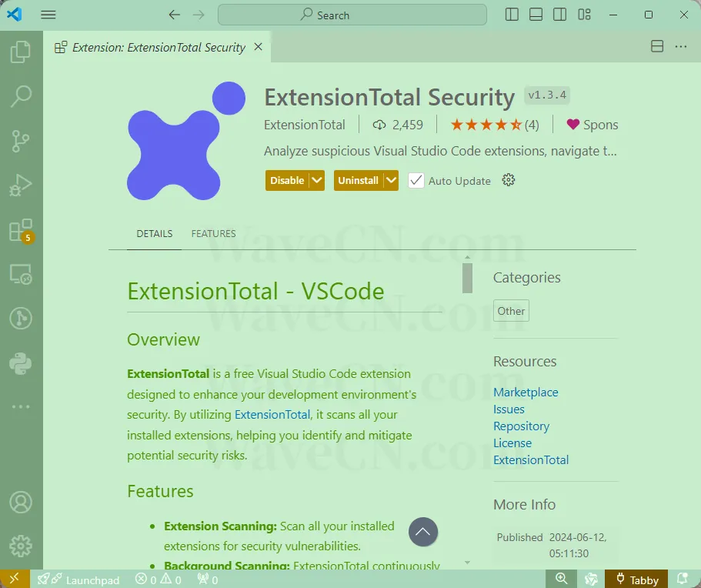Click the Launchpad status bar item
Viewport: 701px width, 588px height.
tap(78, 580)
